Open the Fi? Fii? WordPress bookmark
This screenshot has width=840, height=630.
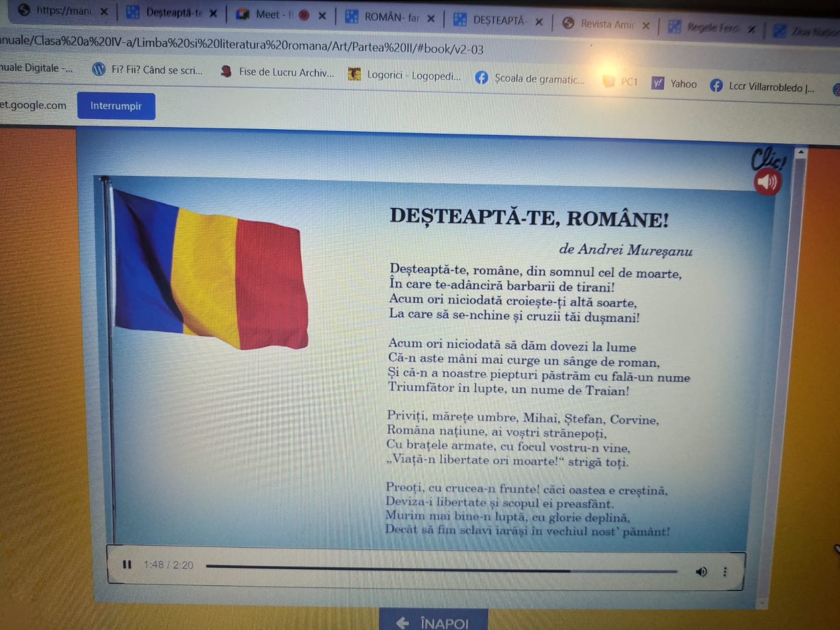click(x=156, y=70)
